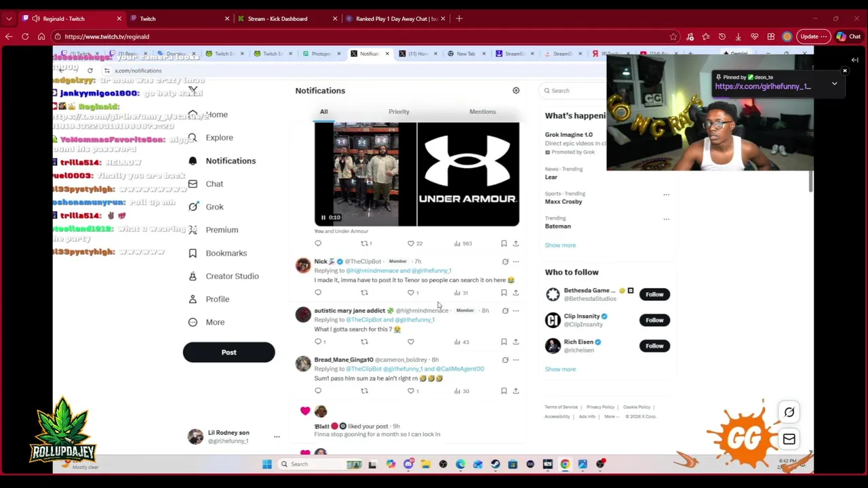
Task: Click the black Post button
Action: [229, 352]
